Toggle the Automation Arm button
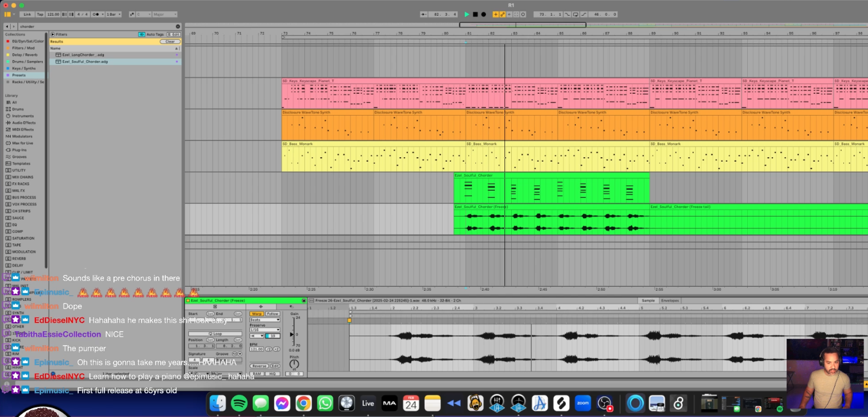 coord(502,14)
